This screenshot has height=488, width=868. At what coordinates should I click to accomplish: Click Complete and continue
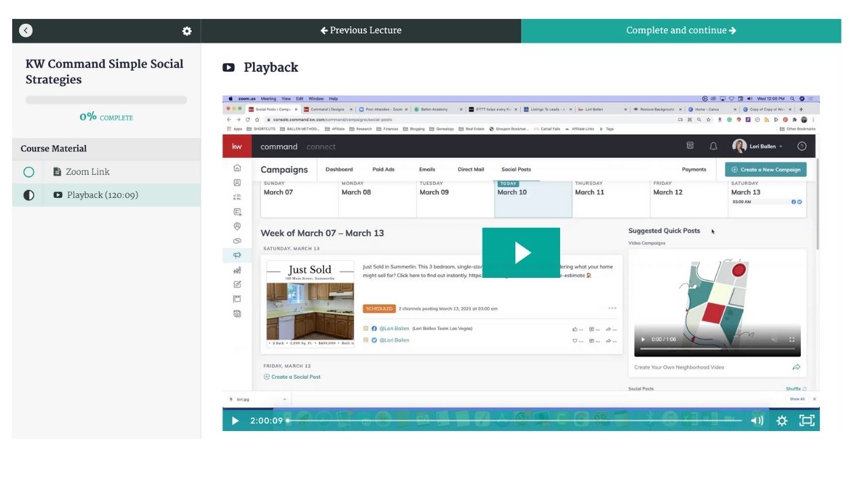point(682,30)
